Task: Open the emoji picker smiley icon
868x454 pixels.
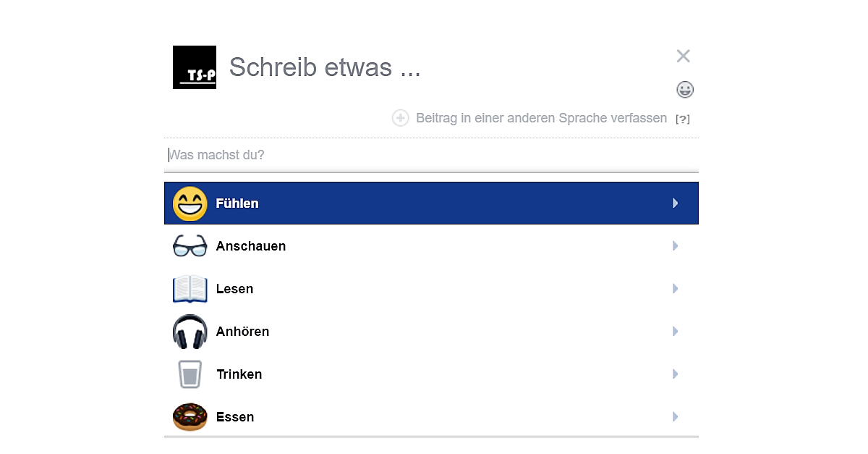Action: pos(684,90)
